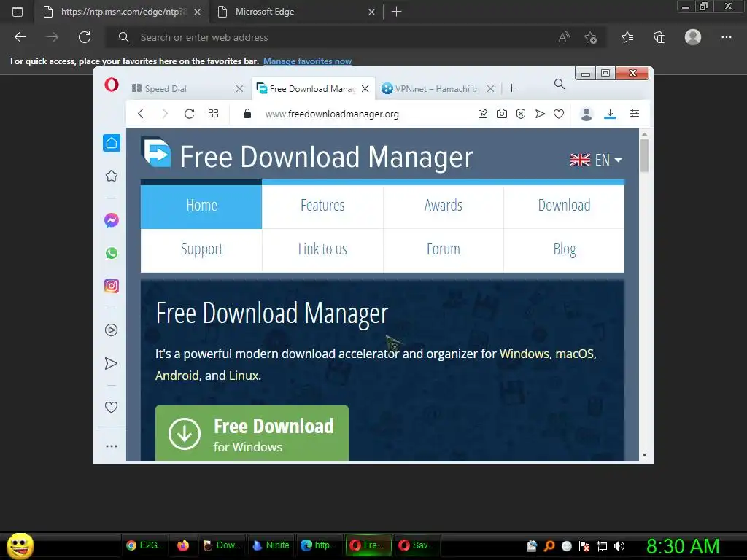
Task: Open Pinboards heart in Opera sidebar
Action: pos(111,407)
